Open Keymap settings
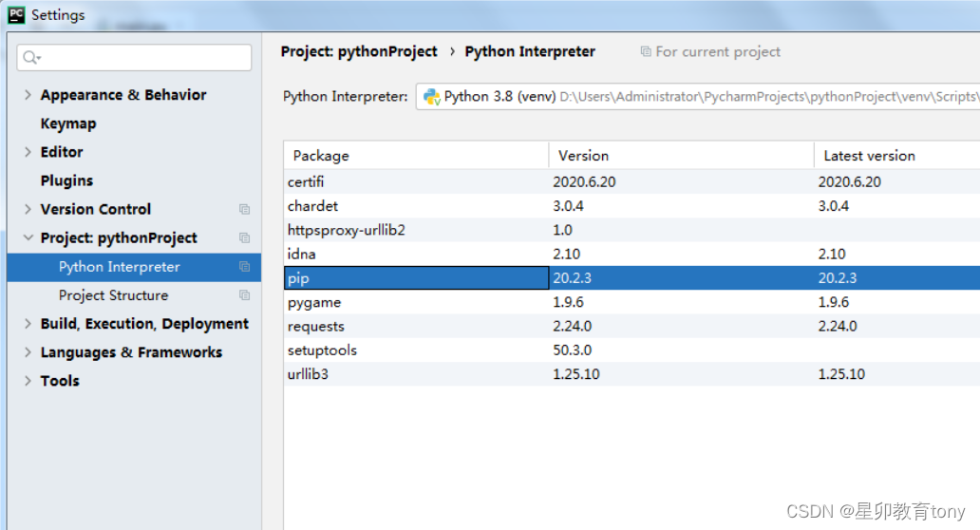Screen dimensions: 980x530 (x=68, y=123)
